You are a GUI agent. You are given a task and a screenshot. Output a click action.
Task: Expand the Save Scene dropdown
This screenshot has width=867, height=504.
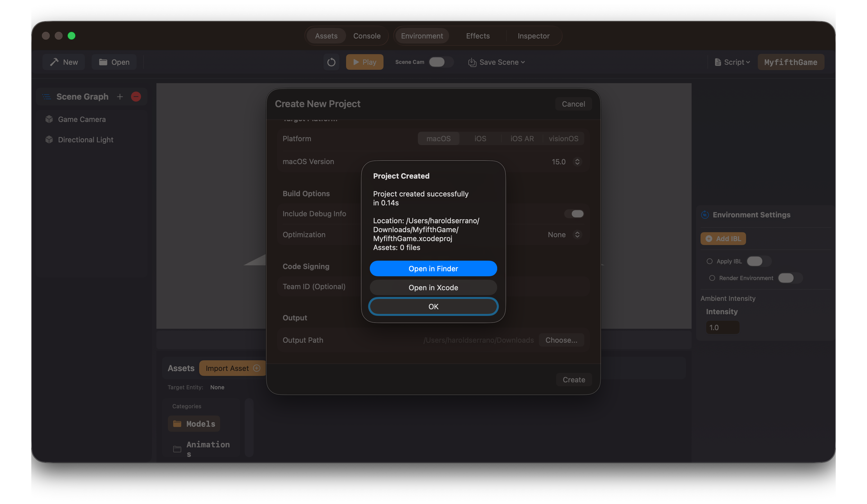pyautogui.click(x=523, y=62)
